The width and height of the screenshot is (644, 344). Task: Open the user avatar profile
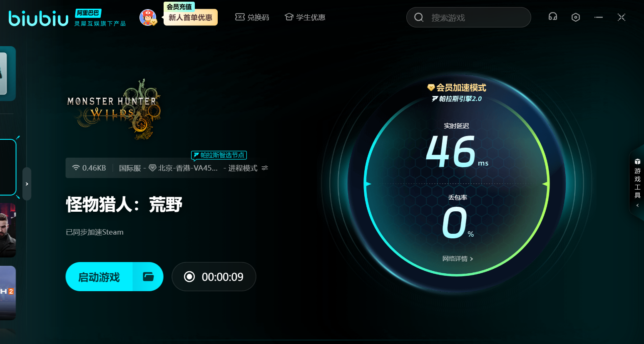point(148,17)
